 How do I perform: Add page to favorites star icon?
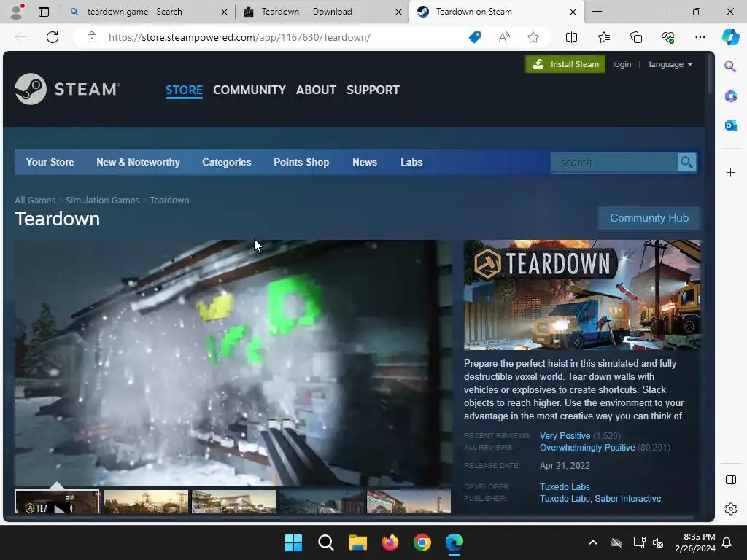(x=533, y=37)
